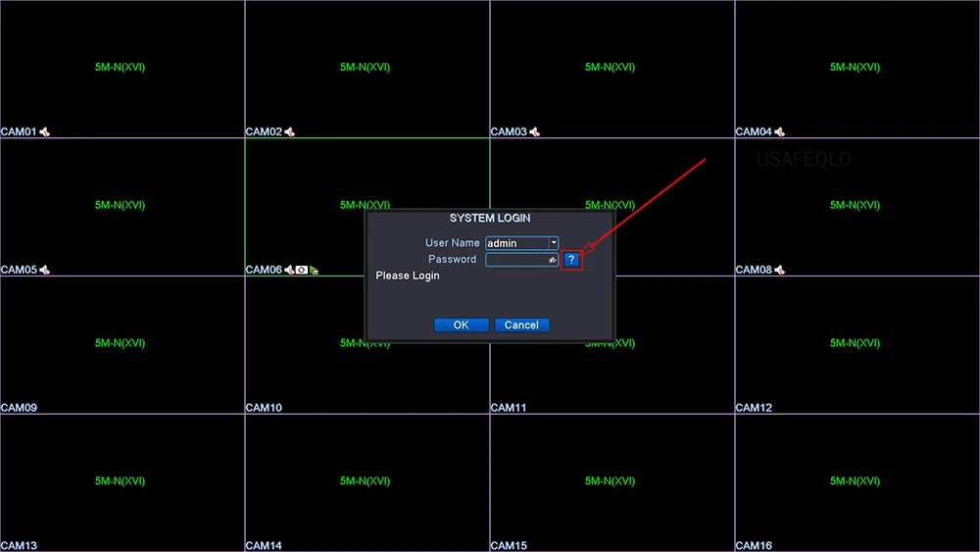Screen dimensions: 980x552
Task: Click the CAM10 channel label
Action: tap(264, 408)
